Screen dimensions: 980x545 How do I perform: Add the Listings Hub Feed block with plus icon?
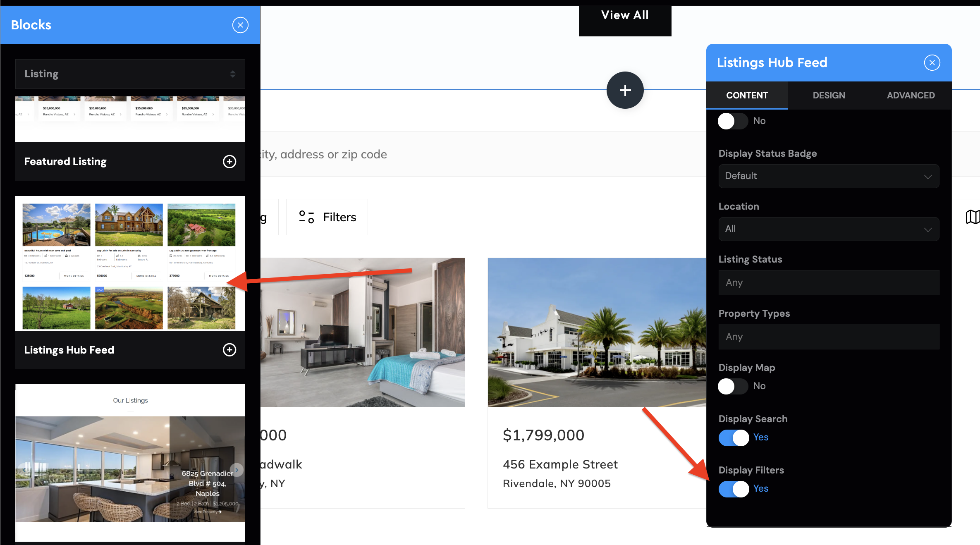pos(229,350)
